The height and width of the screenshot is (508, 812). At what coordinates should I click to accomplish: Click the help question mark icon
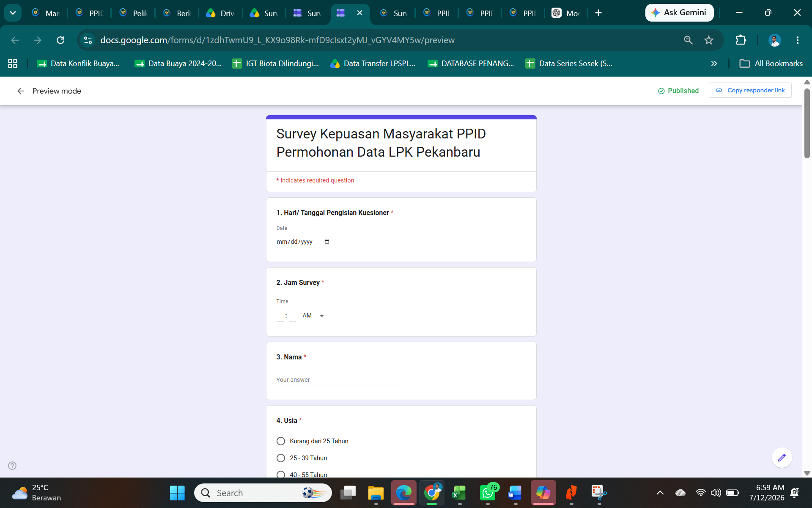click(12, 466)
